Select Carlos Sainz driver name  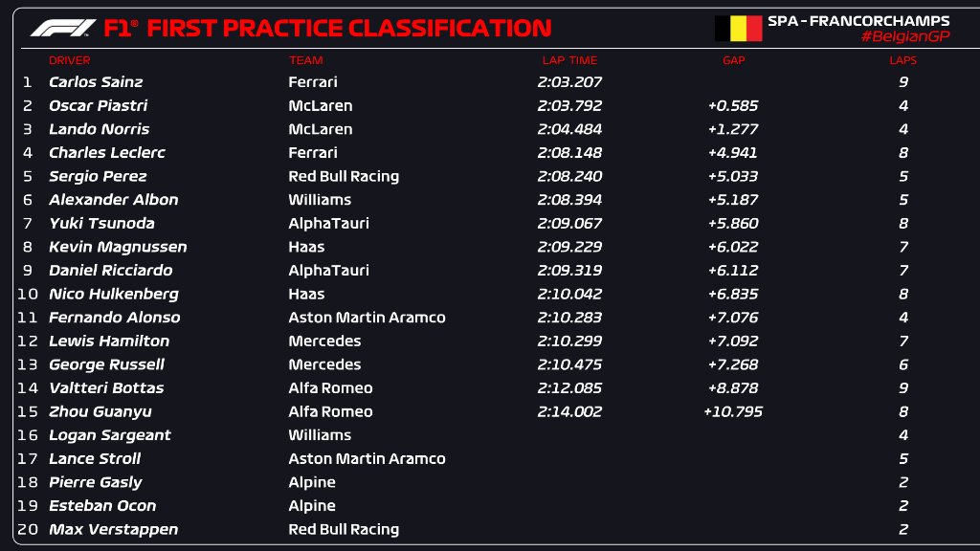(x=97, y=82)
